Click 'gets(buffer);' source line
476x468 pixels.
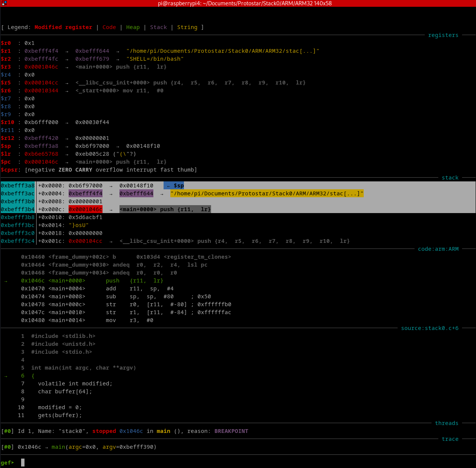coord(60,415)
